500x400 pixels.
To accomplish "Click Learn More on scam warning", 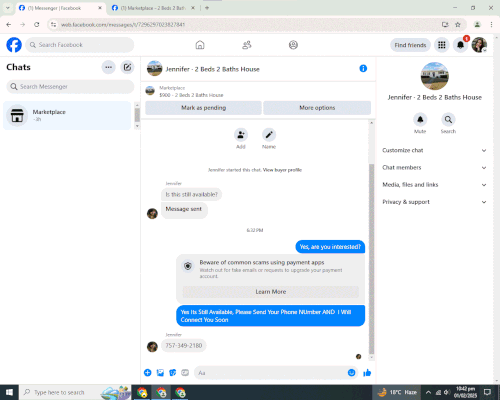I will (271, 292).
